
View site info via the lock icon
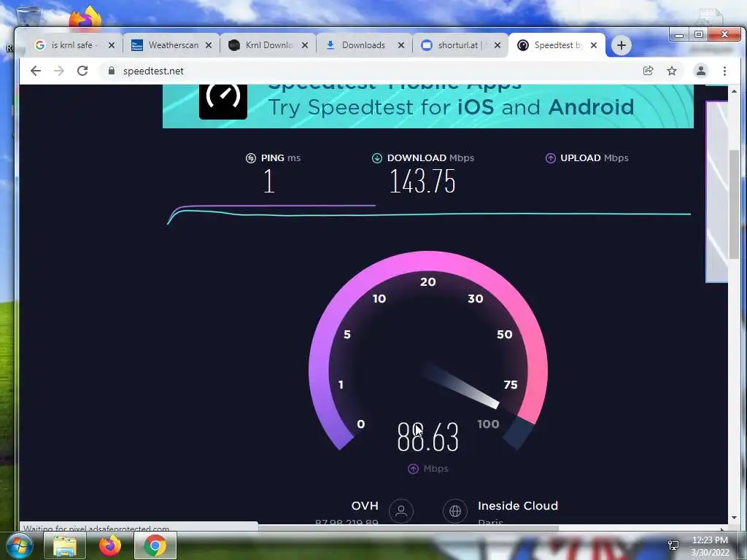click(x=112, y=71)
